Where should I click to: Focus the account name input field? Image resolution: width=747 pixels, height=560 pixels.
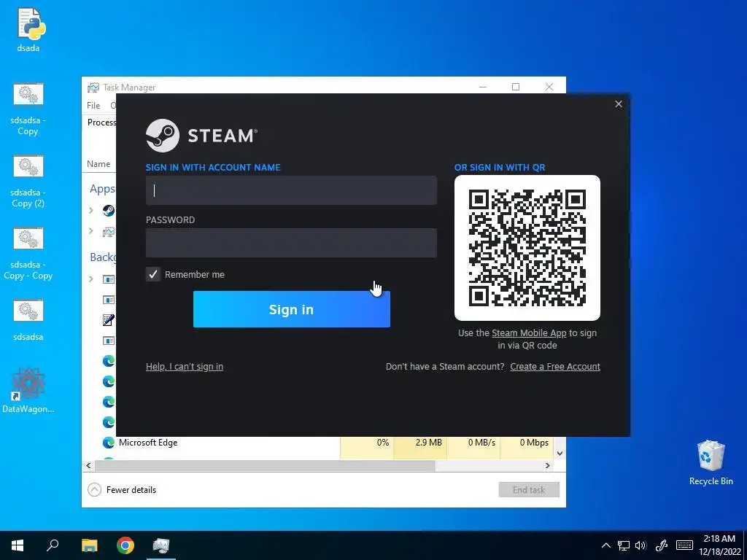pos(291,190)
